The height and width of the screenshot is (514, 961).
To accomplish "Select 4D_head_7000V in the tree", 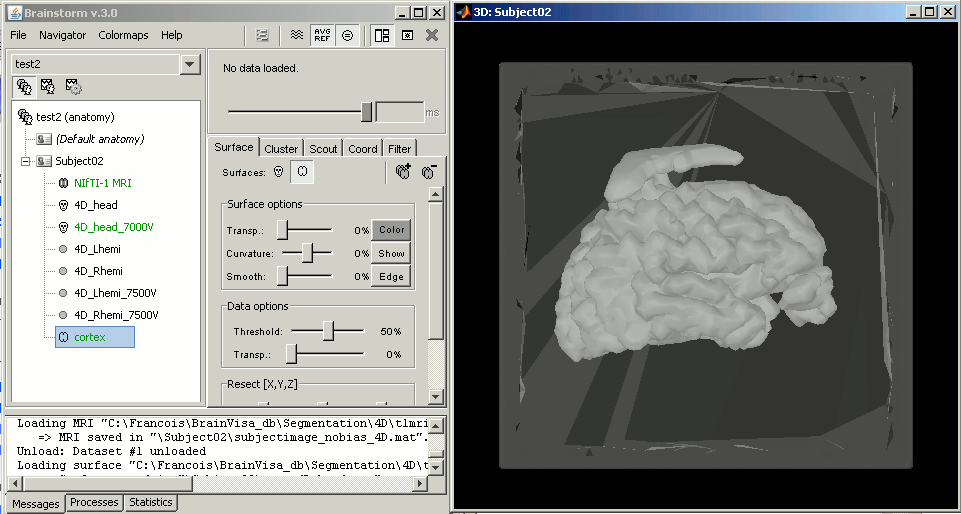I will 113,227.
